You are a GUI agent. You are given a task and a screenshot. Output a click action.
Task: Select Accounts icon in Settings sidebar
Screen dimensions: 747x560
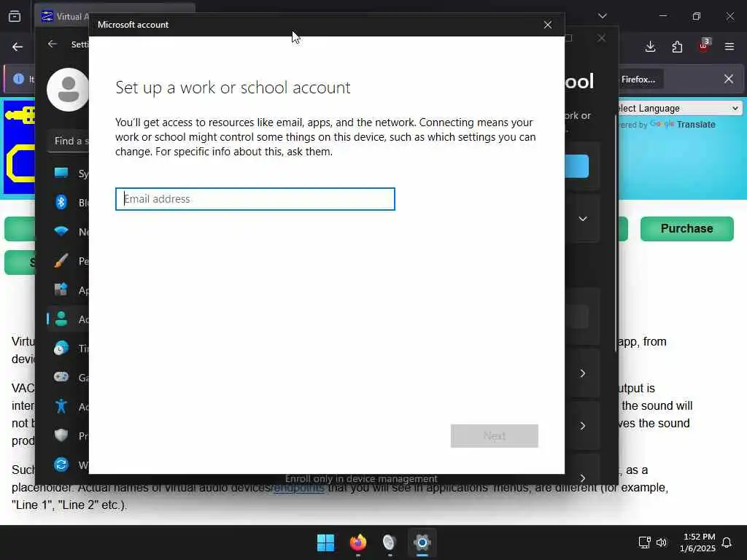pos(61,319)
